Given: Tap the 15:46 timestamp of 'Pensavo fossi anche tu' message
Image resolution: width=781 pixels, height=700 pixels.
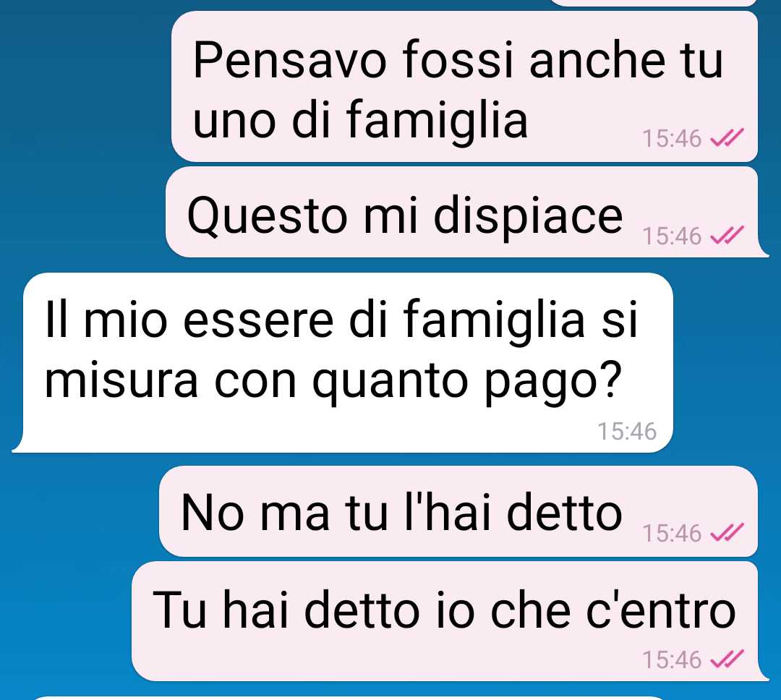Looking at the screenshot, I should (672, 139).
